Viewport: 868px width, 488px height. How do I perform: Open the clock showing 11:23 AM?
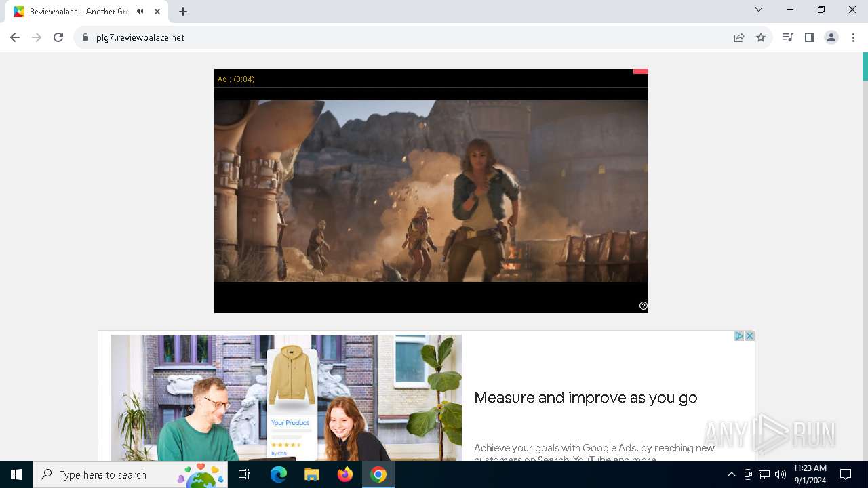[810, 474]
